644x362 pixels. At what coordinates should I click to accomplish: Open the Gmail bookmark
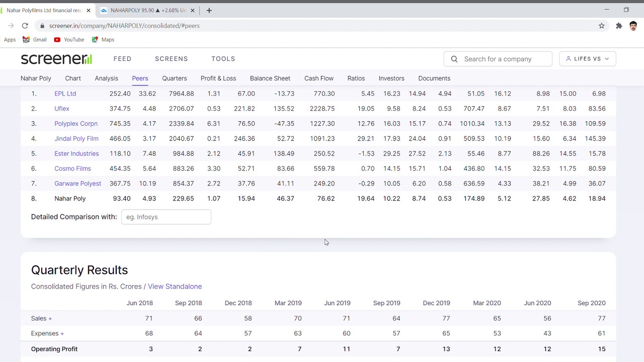(x=35, y=40)
